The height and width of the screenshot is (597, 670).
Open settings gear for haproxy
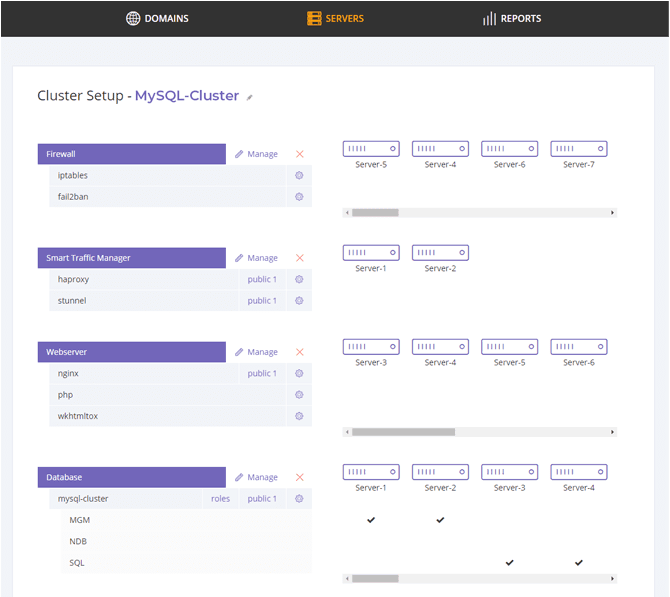(x=299, y=279)
